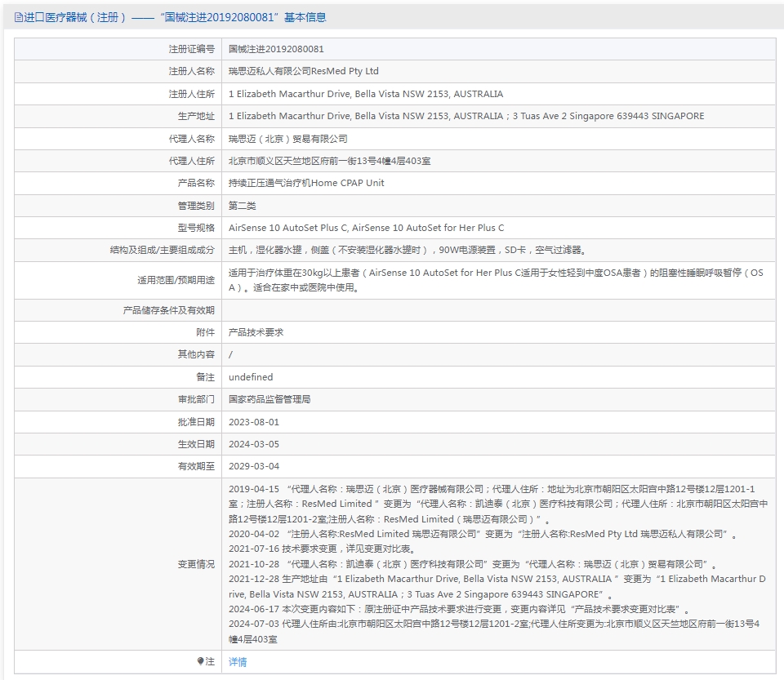This screenshot has height=680, width=784.
Task: Click the 注册人名称 ResMed Pty Ltd cell
Action: [498, 72]
